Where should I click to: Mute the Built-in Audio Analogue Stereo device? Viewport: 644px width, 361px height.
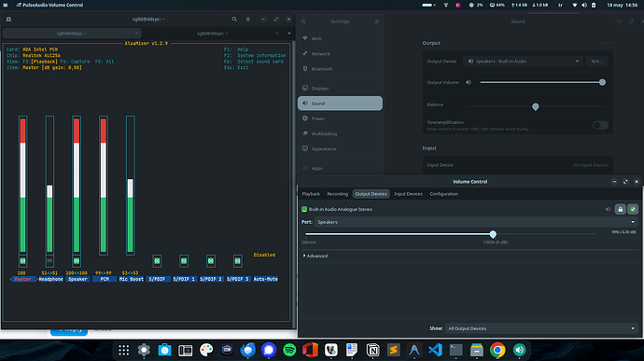point(608,210)
